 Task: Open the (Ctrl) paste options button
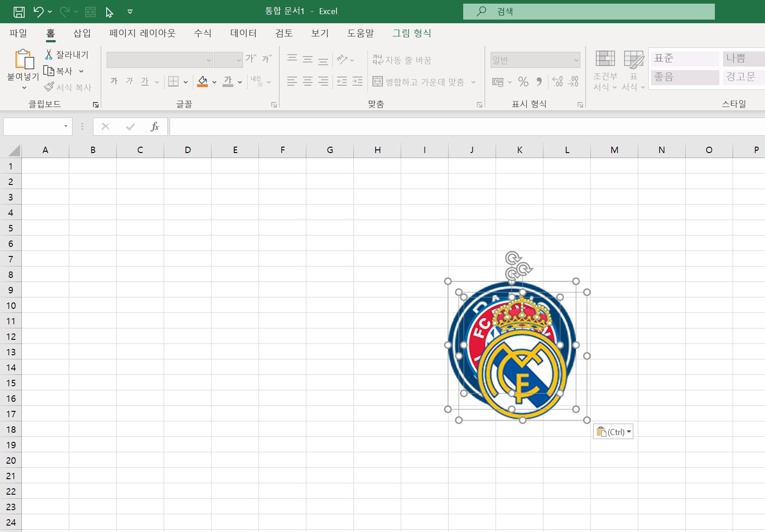tap(613, 432)
